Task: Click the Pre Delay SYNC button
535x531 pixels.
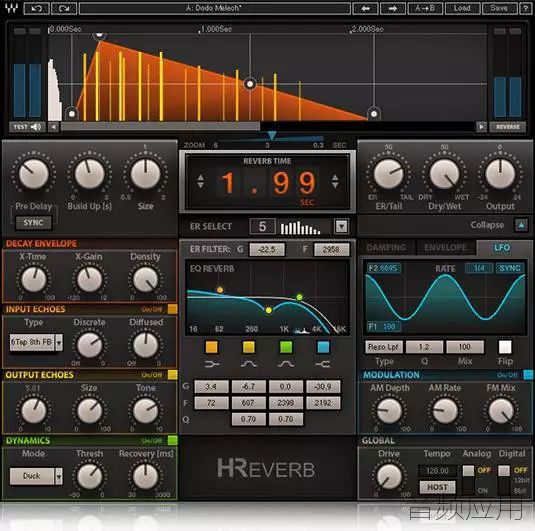Action: (33, 223)
